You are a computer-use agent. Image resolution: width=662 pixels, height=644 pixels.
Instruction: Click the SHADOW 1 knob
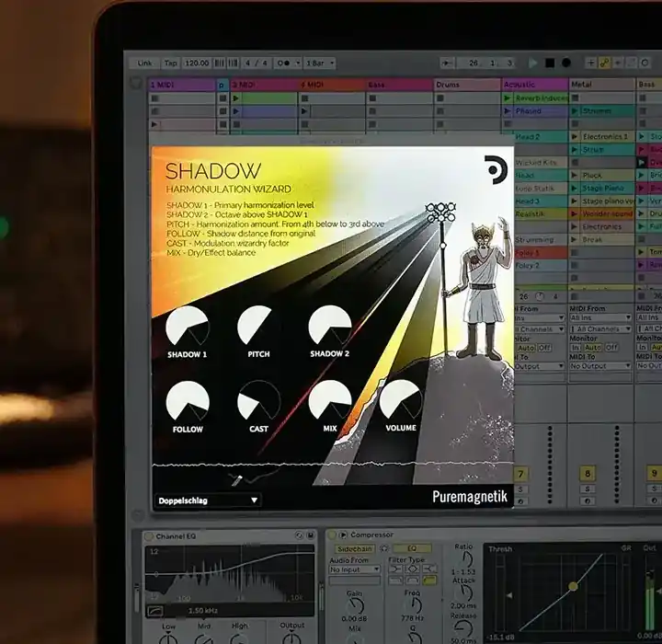pos(187,328)
